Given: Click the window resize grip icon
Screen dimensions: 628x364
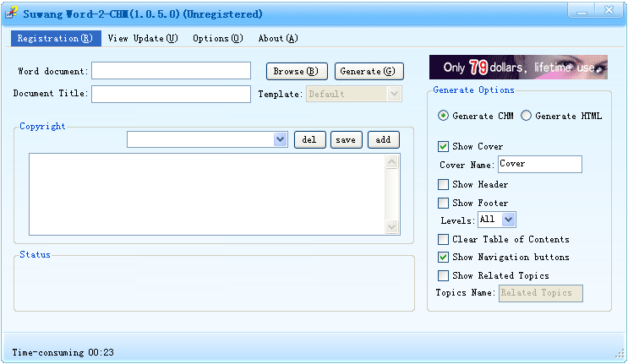Looking at the screenshot, I should coord(620,353).
